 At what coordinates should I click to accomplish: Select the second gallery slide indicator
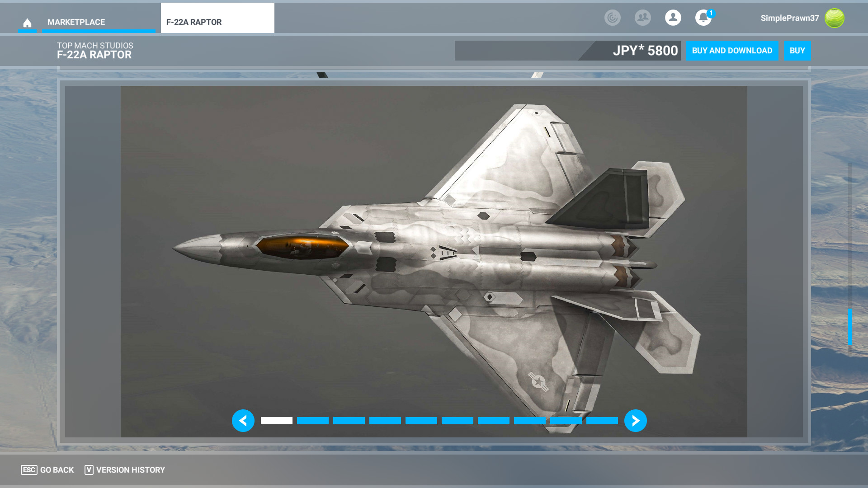pos(313,421)
